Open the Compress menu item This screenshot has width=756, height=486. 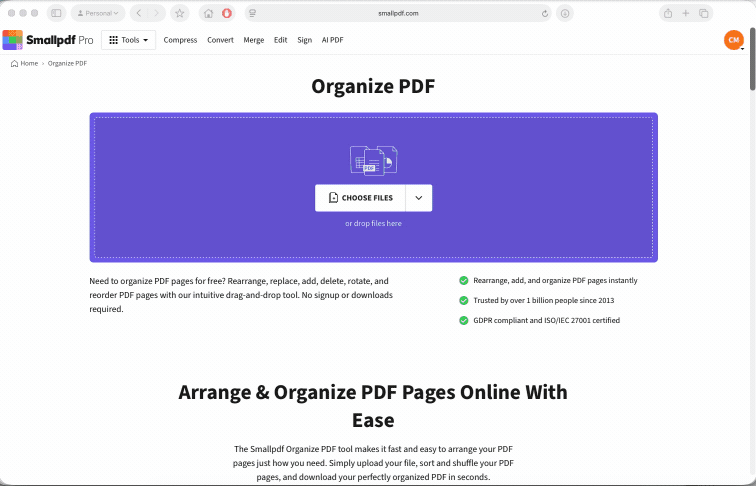[x=180, y=40]
